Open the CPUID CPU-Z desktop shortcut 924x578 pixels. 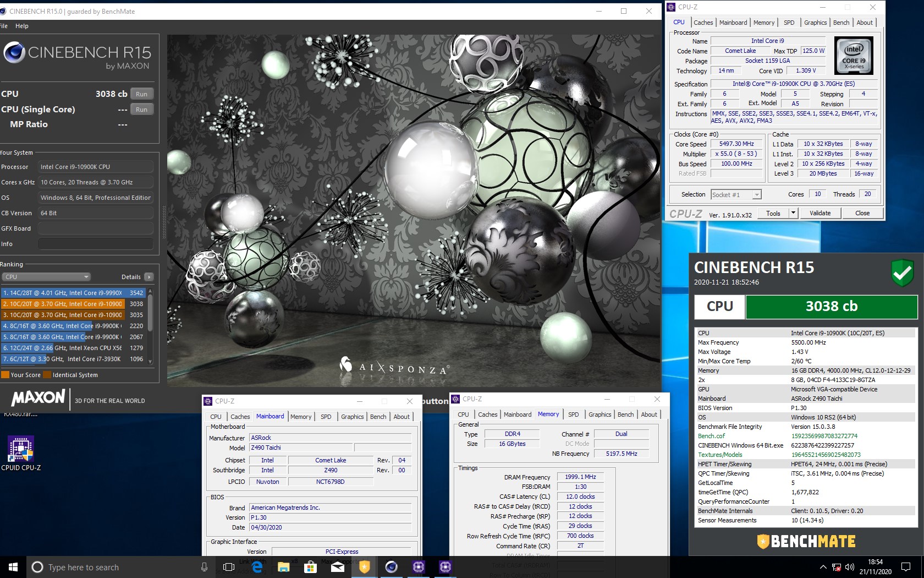(x=21, y=453)
